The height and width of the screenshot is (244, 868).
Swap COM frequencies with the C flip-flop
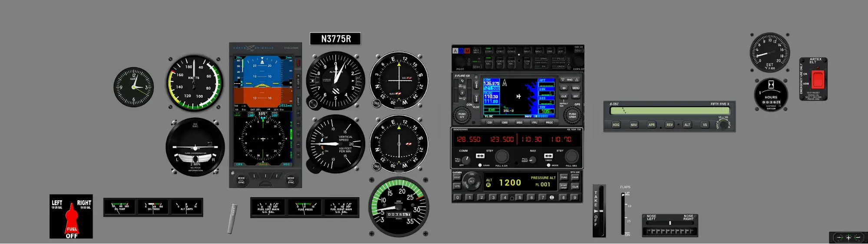(x=476, y=85)
